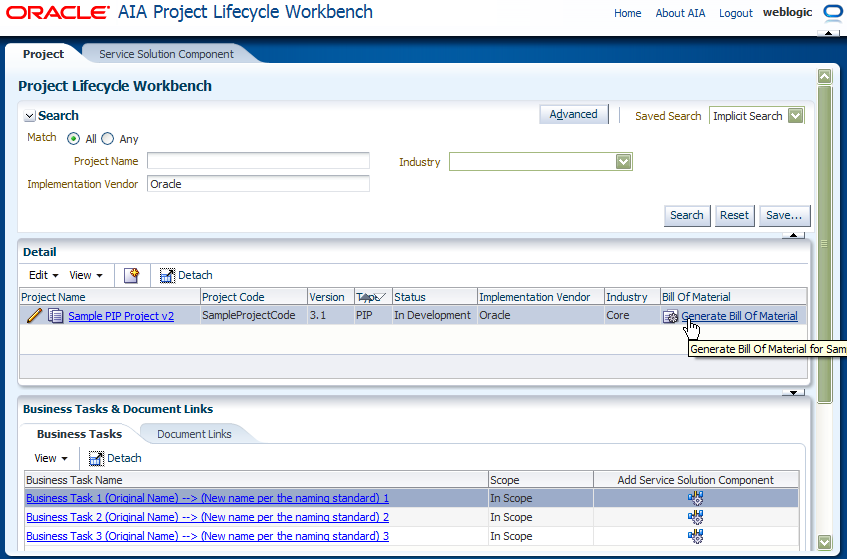This screenshot has height=559, width=847.
Task: Click the splitter arrow below the Detail panel
Action: click(793, 393)
